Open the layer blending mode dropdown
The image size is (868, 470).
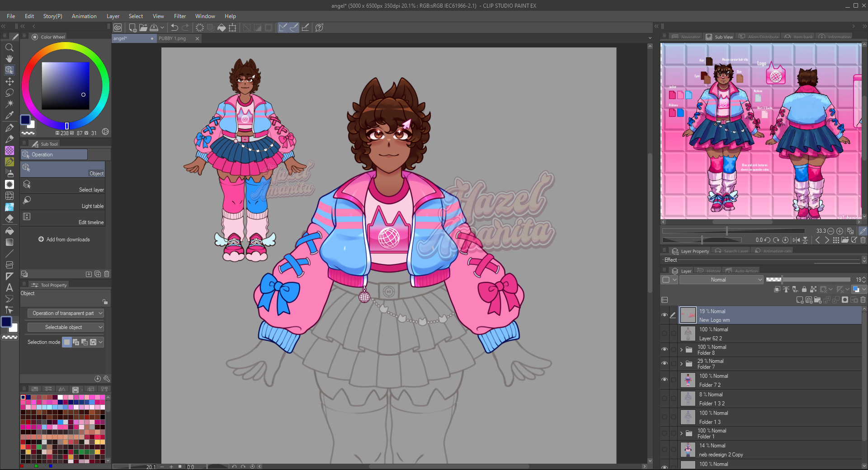[x=721, y=280]
